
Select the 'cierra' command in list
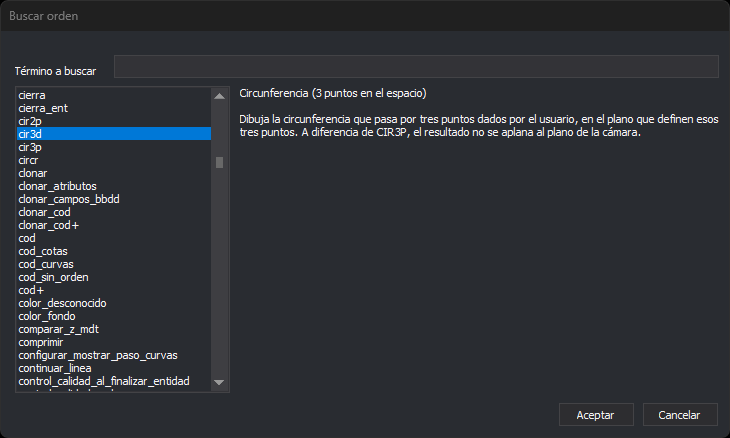pyautogui.click(x=114, y=95)
